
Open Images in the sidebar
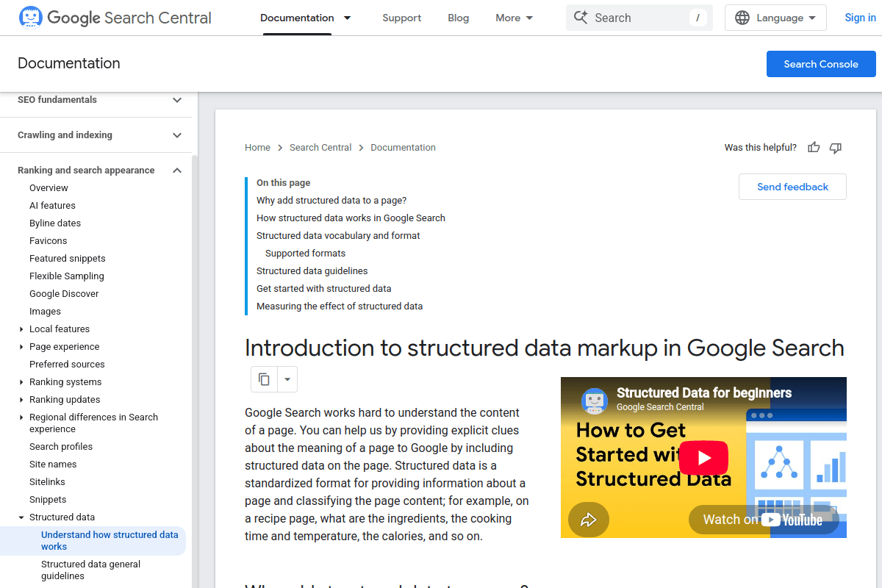click(x=45, y=312)
